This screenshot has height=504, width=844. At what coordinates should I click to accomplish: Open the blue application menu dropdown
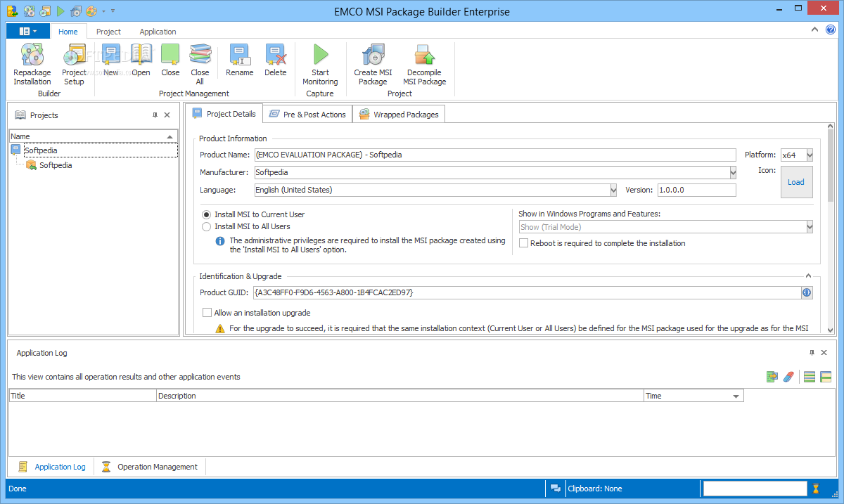[x=28, y=31]
